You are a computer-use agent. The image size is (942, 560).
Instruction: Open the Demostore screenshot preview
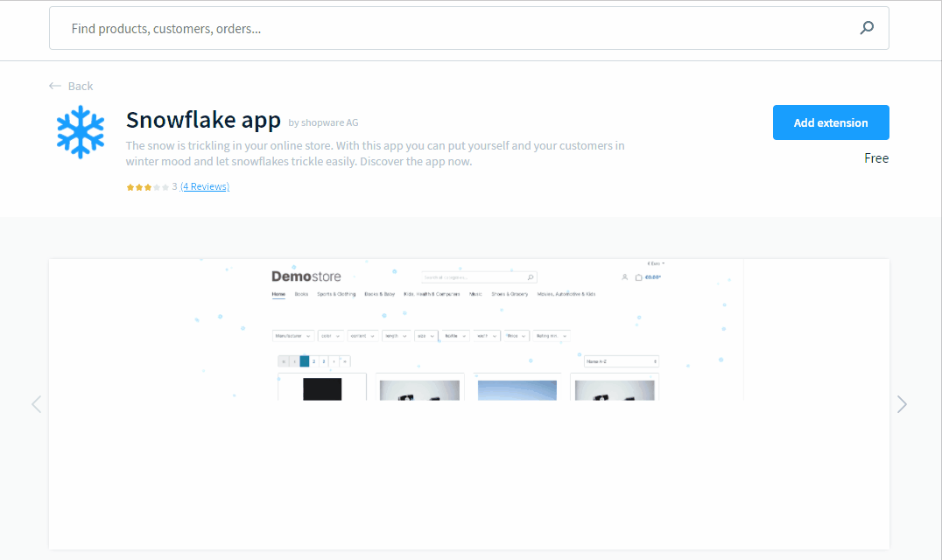468,404
